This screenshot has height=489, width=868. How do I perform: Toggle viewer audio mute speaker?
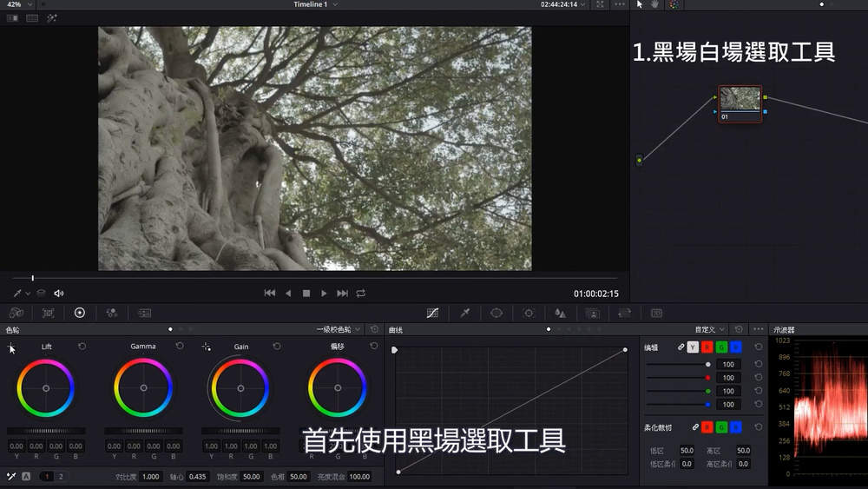[59, 293]
